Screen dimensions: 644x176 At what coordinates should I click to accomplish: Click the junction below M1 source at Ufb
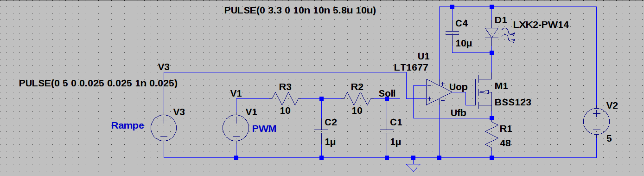[492, 118]
